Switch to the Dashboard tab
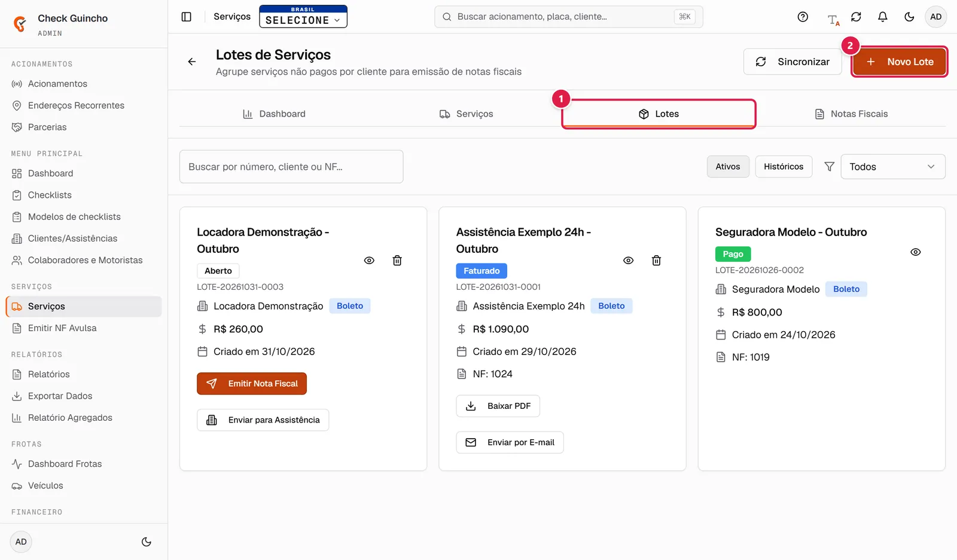The image size is (957, 560). click(x=274, y=114)
